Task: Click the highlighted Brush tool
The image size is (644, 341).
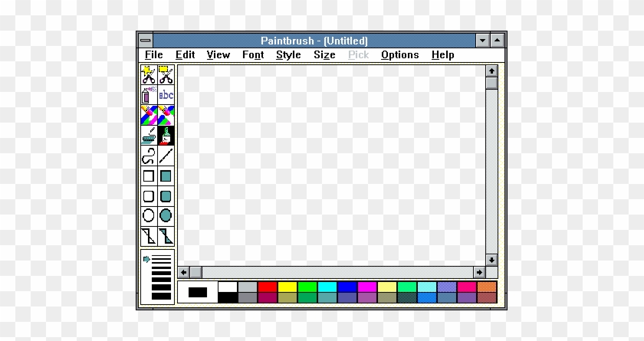Action: click(166, 136)
